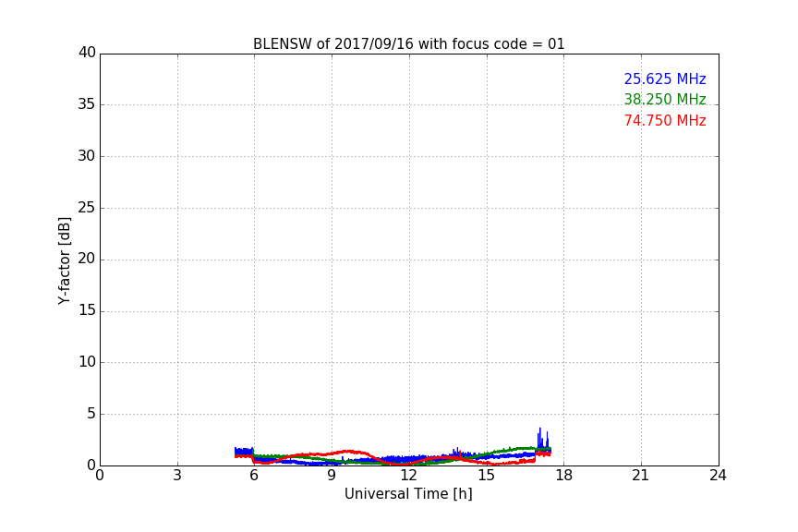Select the blue '25.625 MHz' legend label

point(665,79)
